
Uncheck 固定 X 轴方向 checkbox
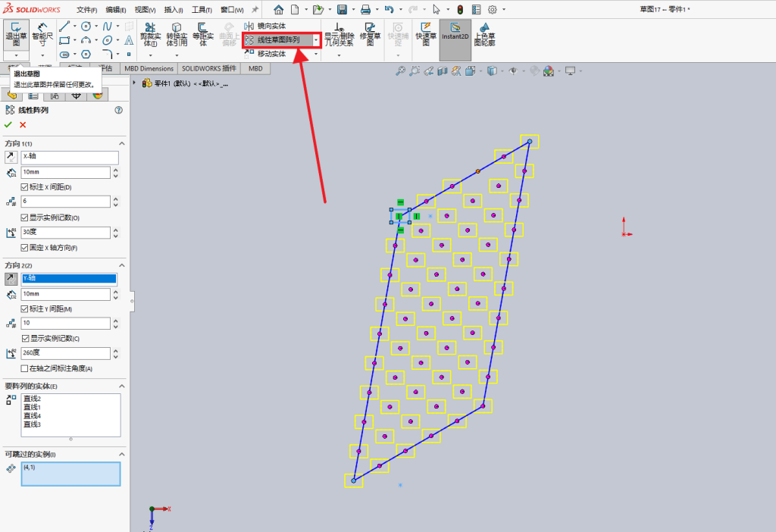24,248
